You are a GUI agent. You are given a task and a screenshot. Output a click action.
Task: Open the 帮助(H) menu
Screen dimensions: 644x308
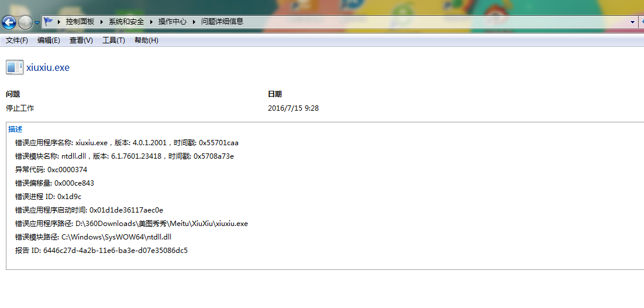[146, 40]
